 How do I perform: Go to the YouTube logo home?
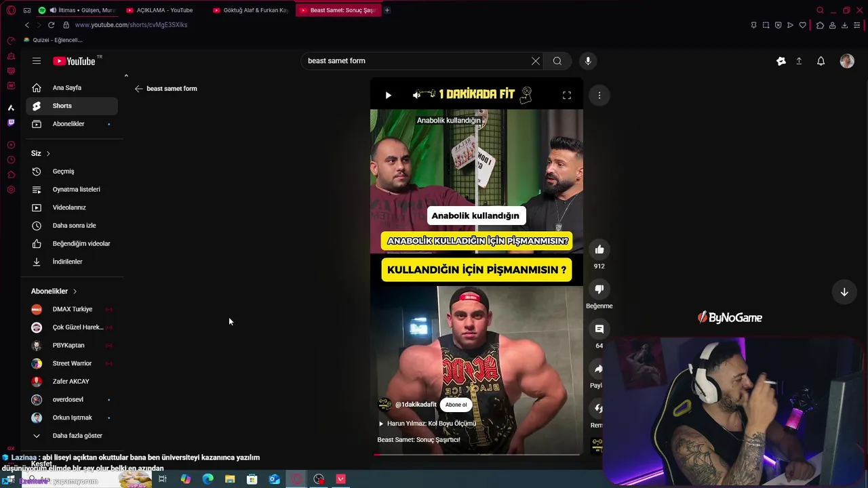pos(74,61)
